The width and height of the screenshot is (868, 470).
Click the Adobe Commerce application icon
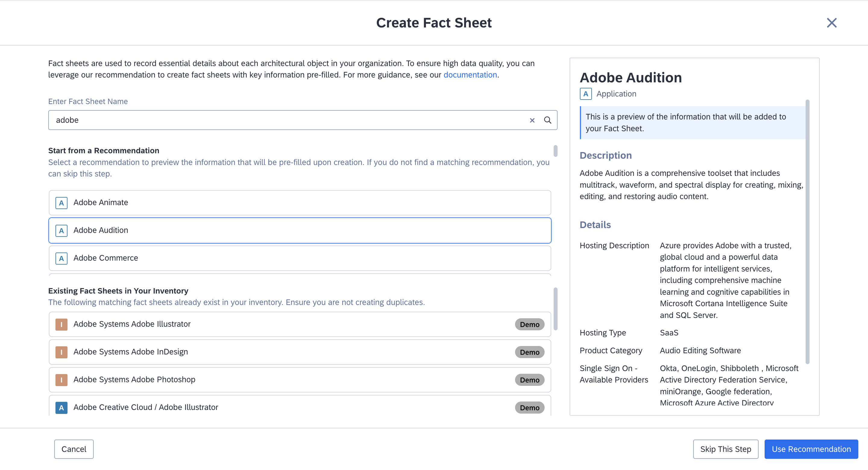(61, 258)
